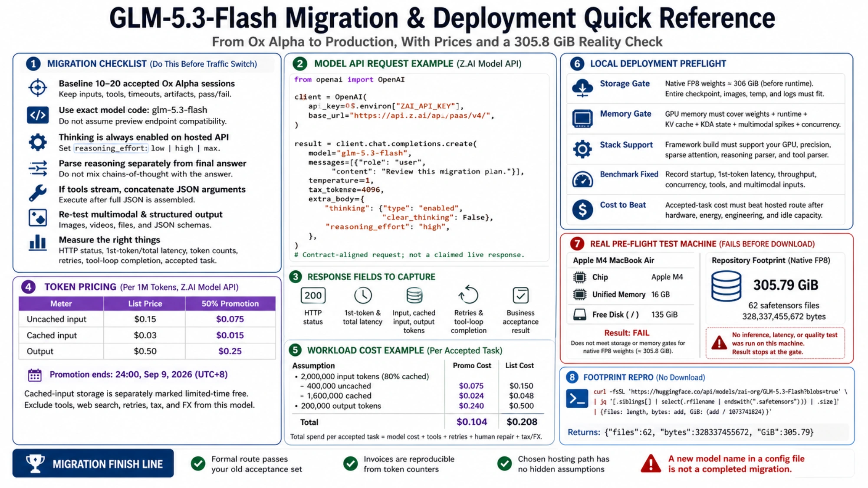This screenshot has width=868, height=488.
Task: Click the huggingface.co URL in the curl command
Action: [x=734, y=392]
